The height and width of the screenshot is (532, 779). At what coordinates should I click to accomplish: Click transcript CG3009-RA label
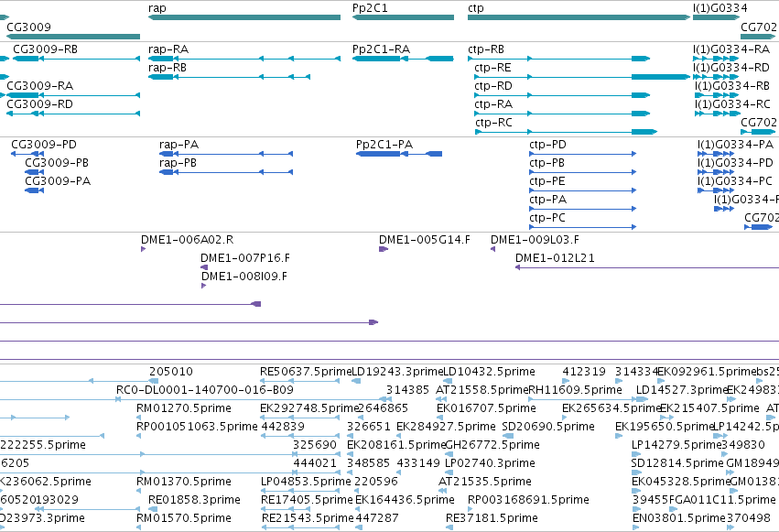[39, 86]
